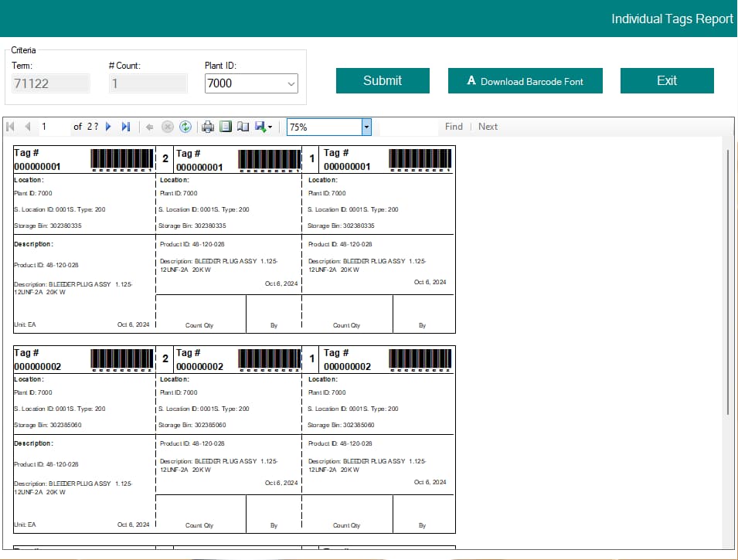The height and width of the screenshot is (560, 738).
Task: Go to the next report page
Action: point(108,127)
